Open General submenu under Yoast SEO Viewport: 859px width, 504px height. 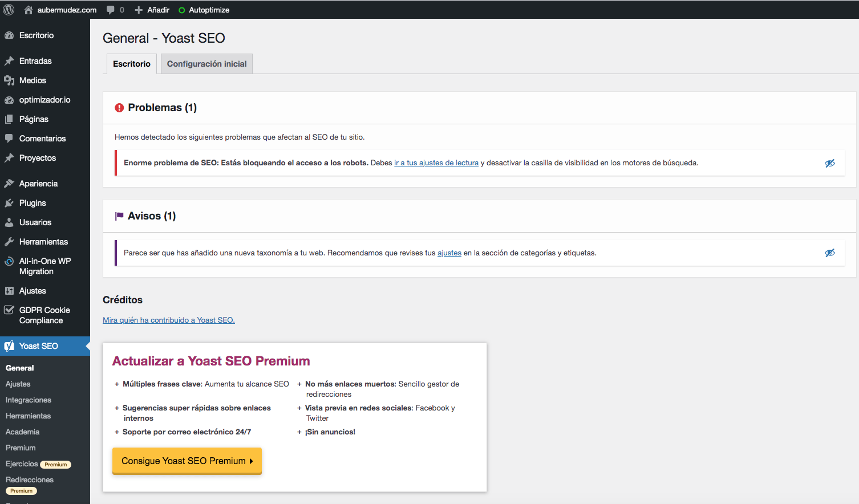[20, 368]
